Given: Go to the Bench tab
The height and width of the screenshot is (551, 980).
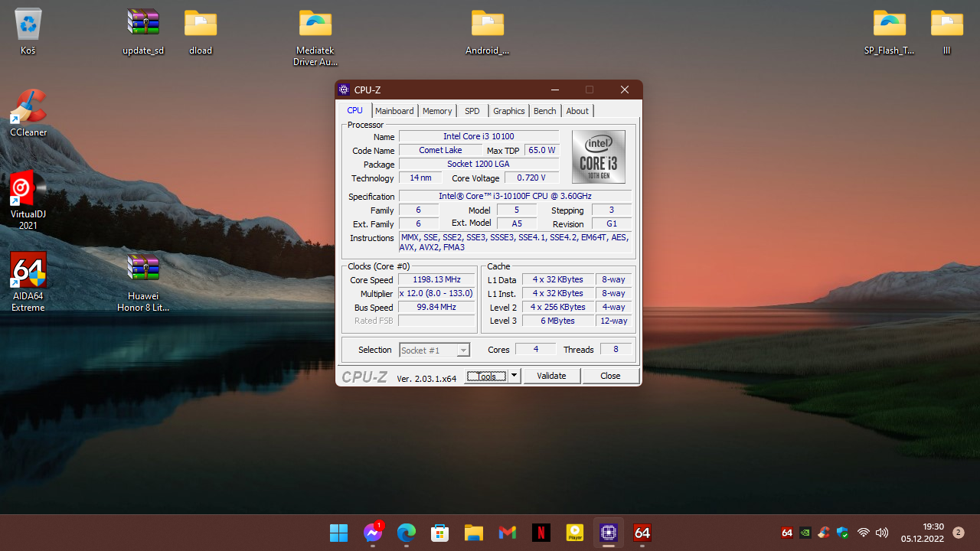Looking at the screenshot, I should (x=544, y=111).
